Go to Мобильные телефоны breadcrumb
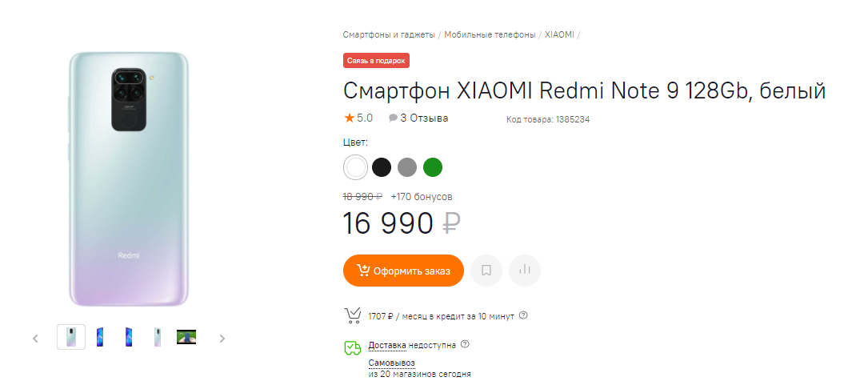This screenshot has width=868, height=389. pos(490,34)
